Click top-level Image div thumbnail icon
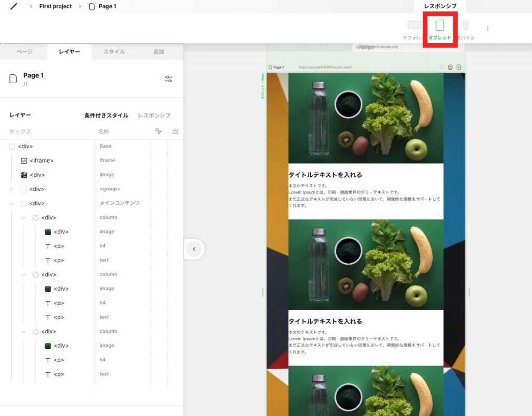The image size is (532, 416). pyautogui.click(x=24, y=175)
